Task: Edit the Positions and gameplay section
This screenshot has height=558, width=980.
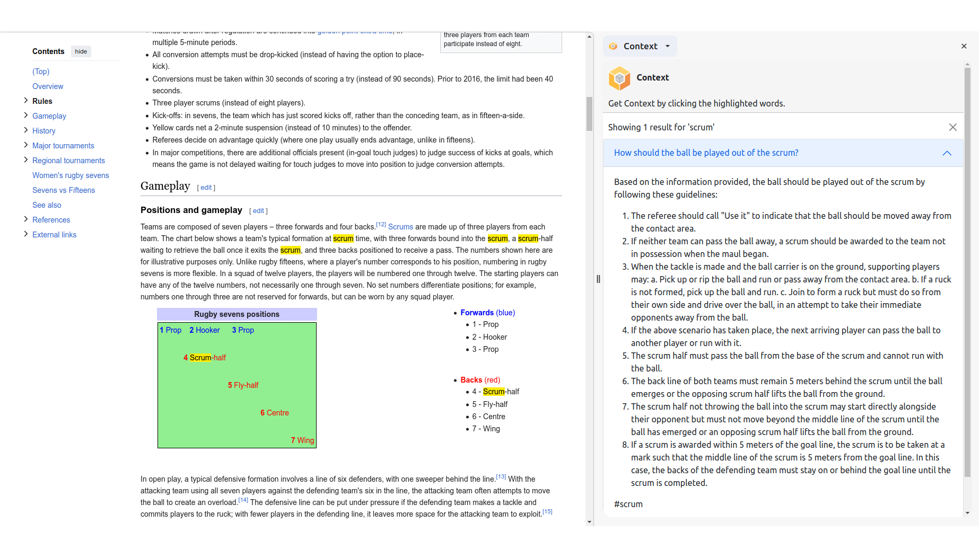Action: 258,211
